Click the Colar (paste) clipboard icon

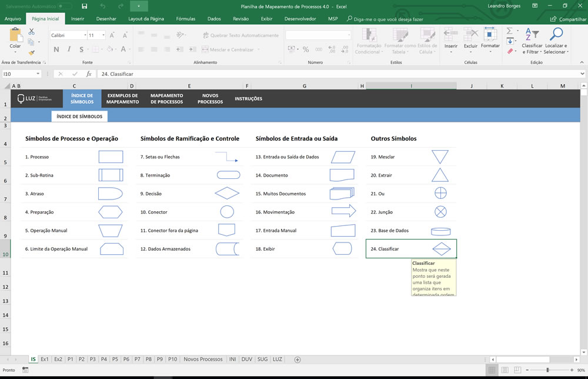(15, 35)
